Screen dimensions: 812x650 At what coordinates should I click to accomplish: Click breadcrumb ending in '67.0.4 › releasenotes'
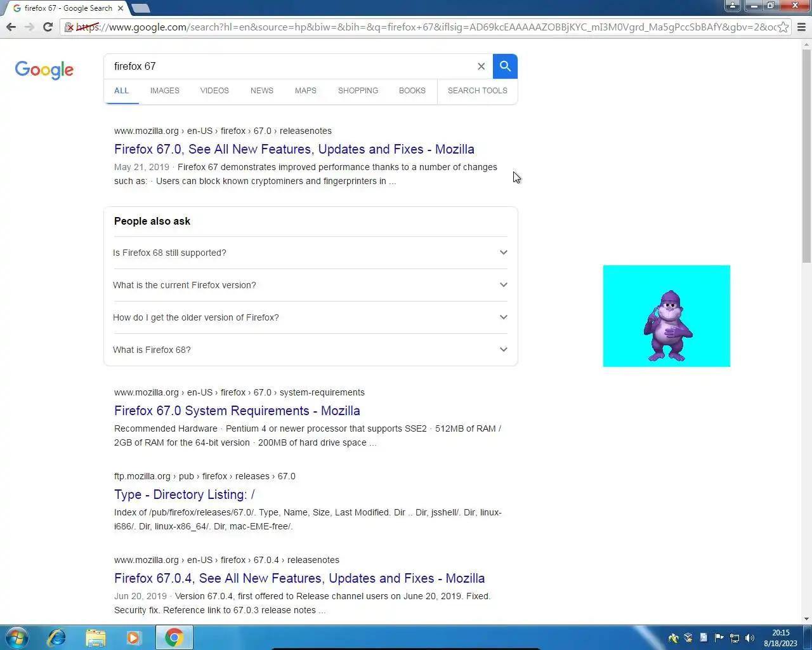point(226,560)
